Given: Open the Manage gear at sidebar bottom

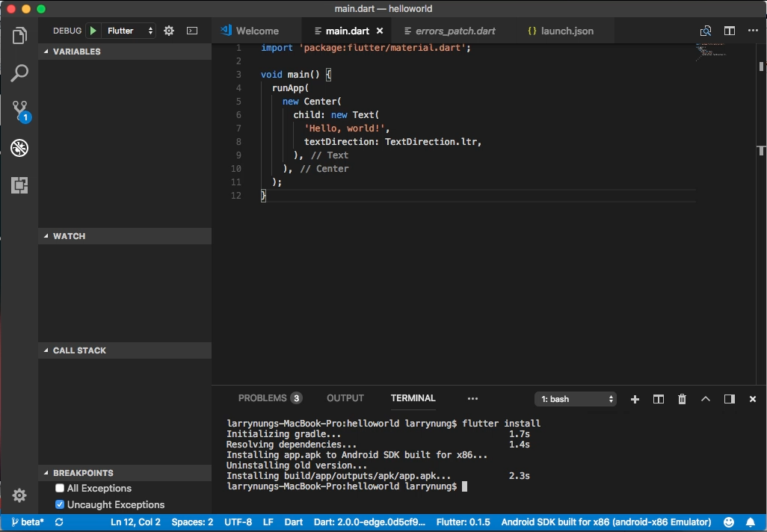Looking at the screenshot, I should coord(19,495).
